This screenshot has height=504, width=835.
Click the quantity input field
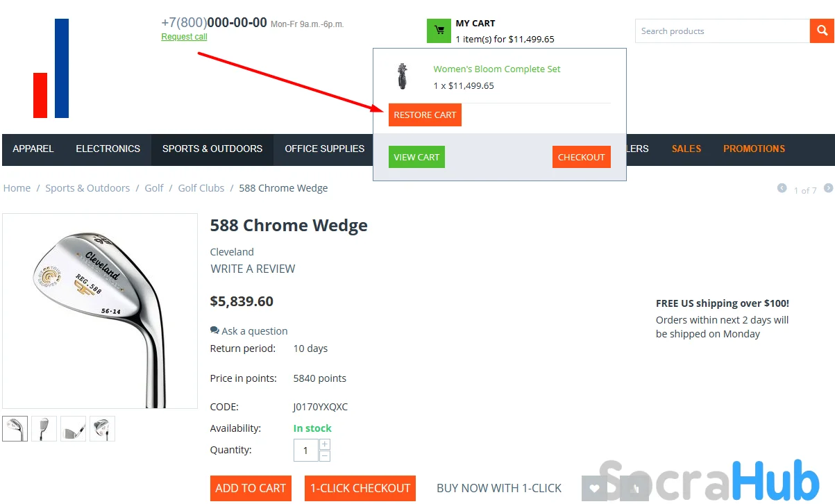pyautogui.click(x=305, y=451)
